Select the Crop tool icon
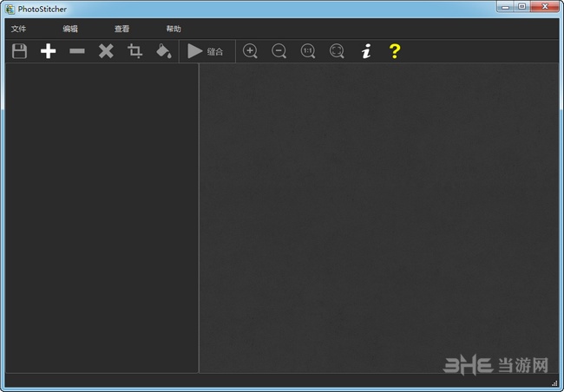 (134, 51)
